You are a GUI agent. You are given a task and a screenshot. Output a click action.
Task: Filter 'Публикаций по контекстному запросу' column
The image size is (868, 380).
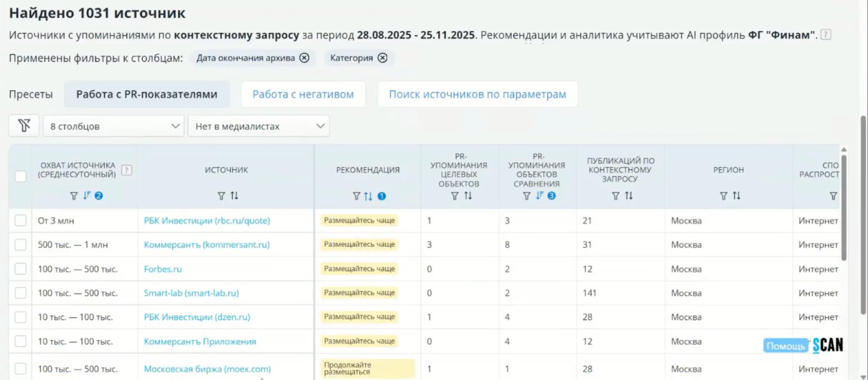616,196
